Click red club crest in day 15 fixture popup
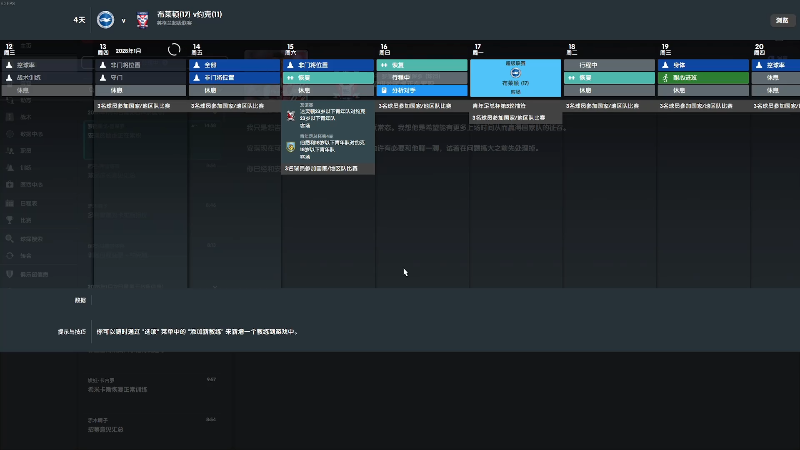 [x=291, y=115]
